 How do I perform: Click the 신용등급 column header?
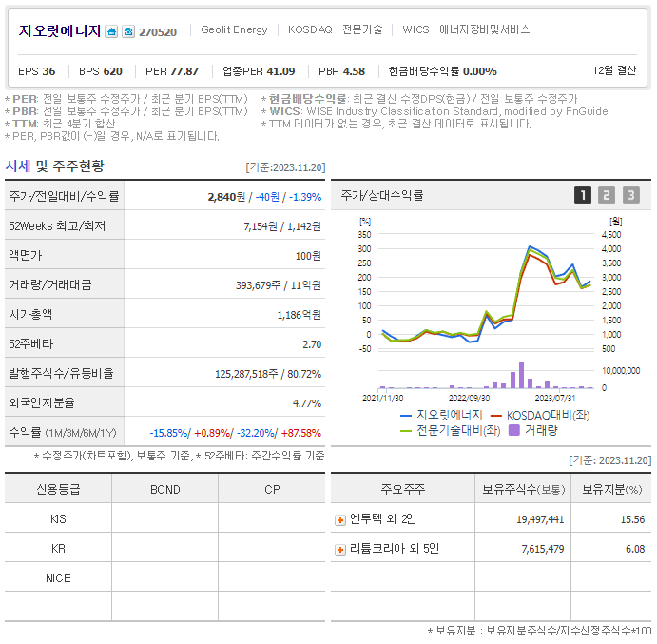[58, 489]
